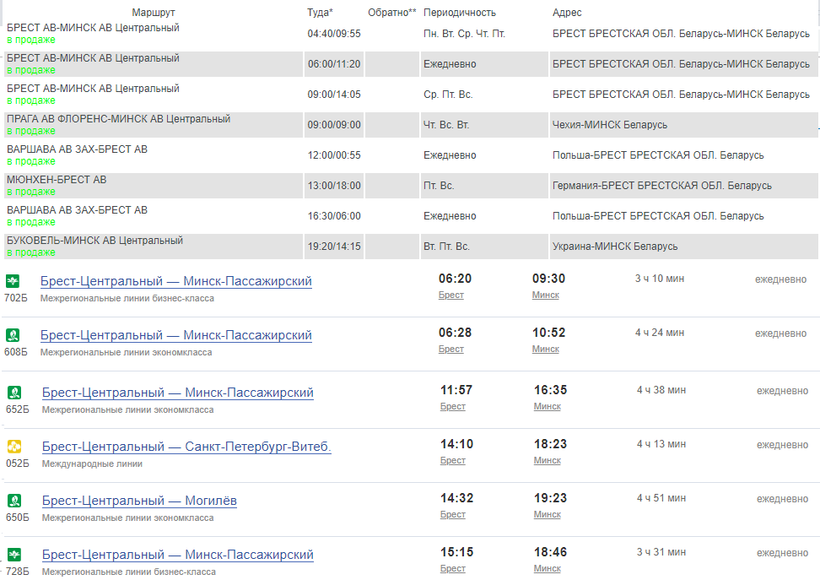Click the train icon for 728Б
The image size is (820, 580).
click(14, 554)
